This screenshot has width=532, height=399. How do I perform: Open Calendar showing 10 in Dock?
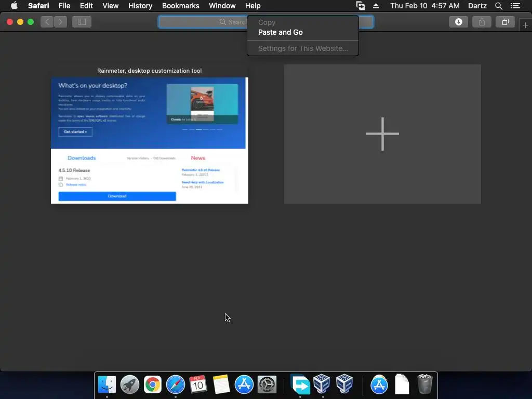pos(198,385)
